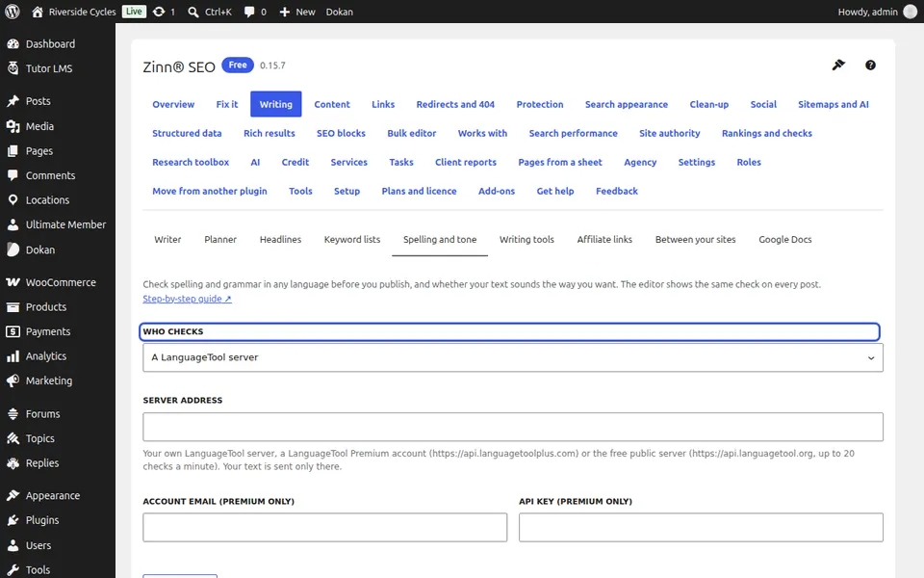Open the Google Docs sub-tab

coord(785,240)
